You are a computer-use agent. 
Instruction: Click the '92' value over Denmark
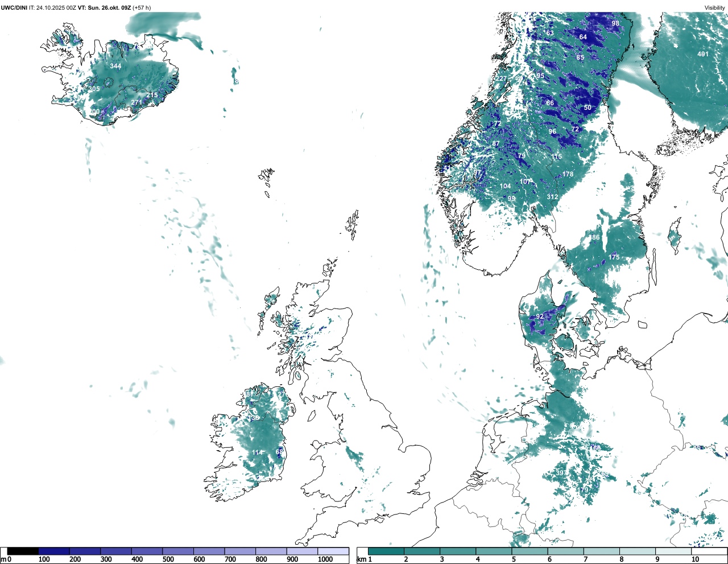point(540,316)
